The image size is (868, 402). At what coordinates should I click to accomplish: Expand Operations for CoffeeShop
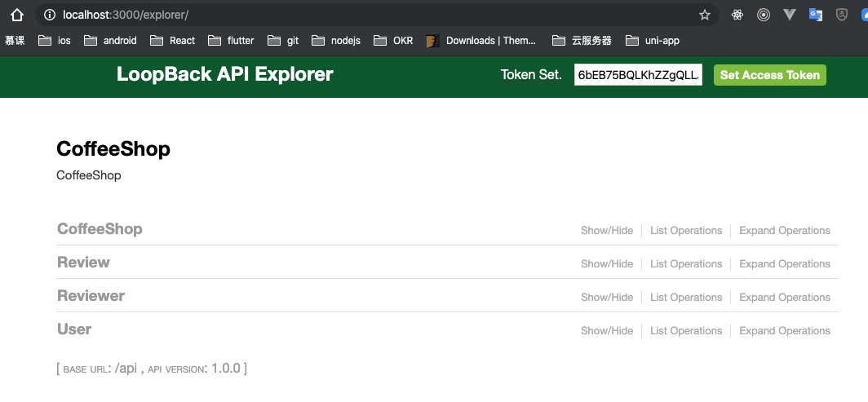pos(785,231)
